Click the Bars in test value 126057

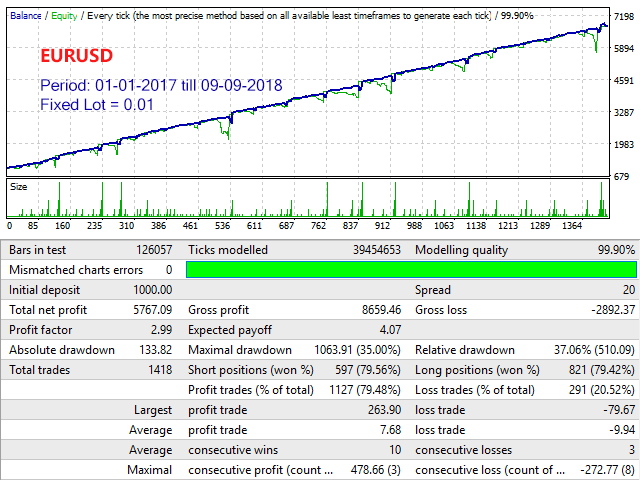coord(154,250)
